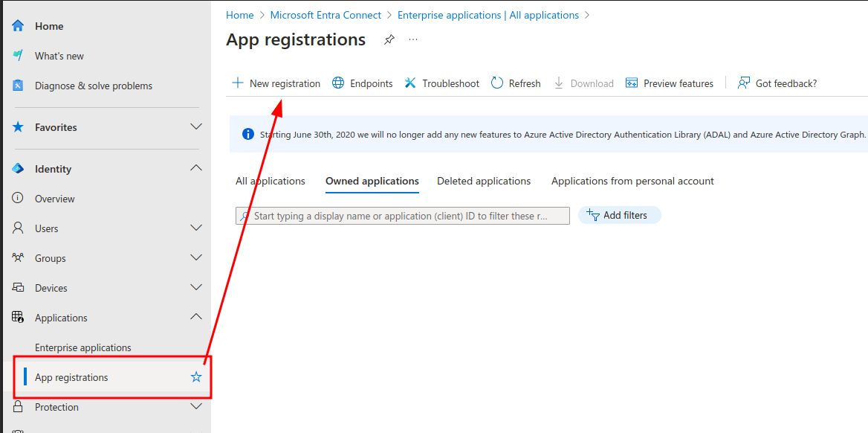Select the Owned applications tab
This screenshot has width=868, height=433.
372,182
